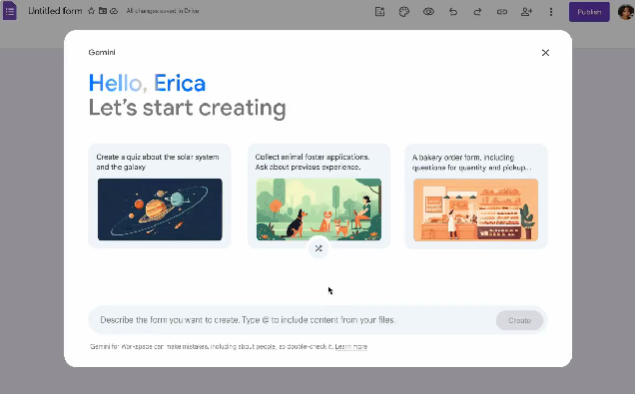The height and width of the screenshot is (394, 635).
Task: Check the cloud save status icon
Action: [114, 11]
